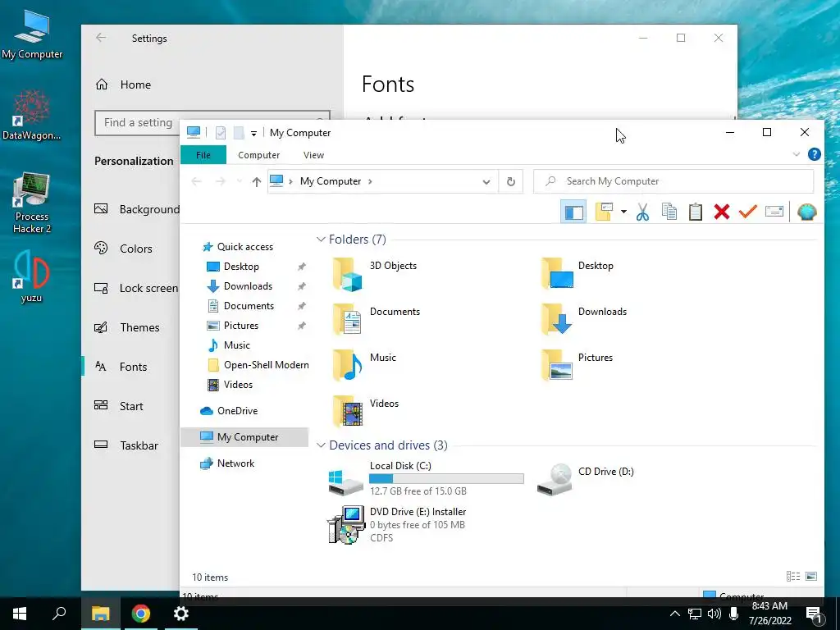Screen dimensions: 840x630
Task: Open the recent locations dropdown arrow
Action: point(239,181)
